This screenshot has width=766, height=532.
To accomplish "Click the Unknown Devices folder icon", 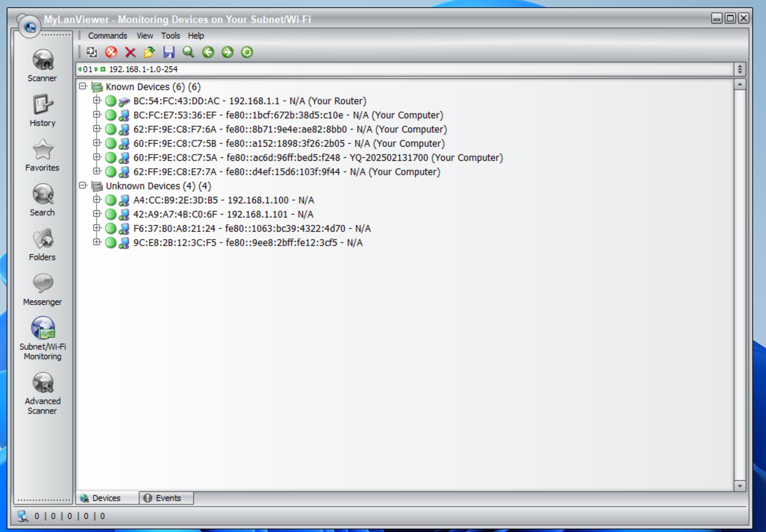I will (x=97, y=186).
